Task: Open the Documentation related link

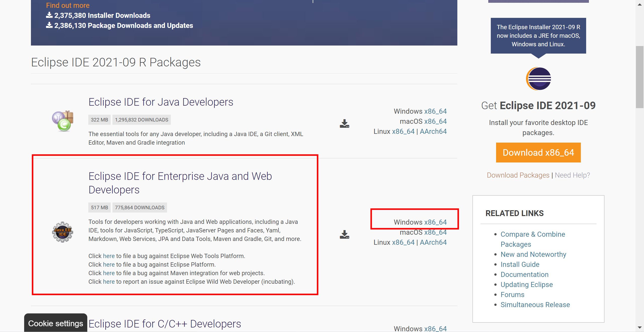Action: (525, 274)
